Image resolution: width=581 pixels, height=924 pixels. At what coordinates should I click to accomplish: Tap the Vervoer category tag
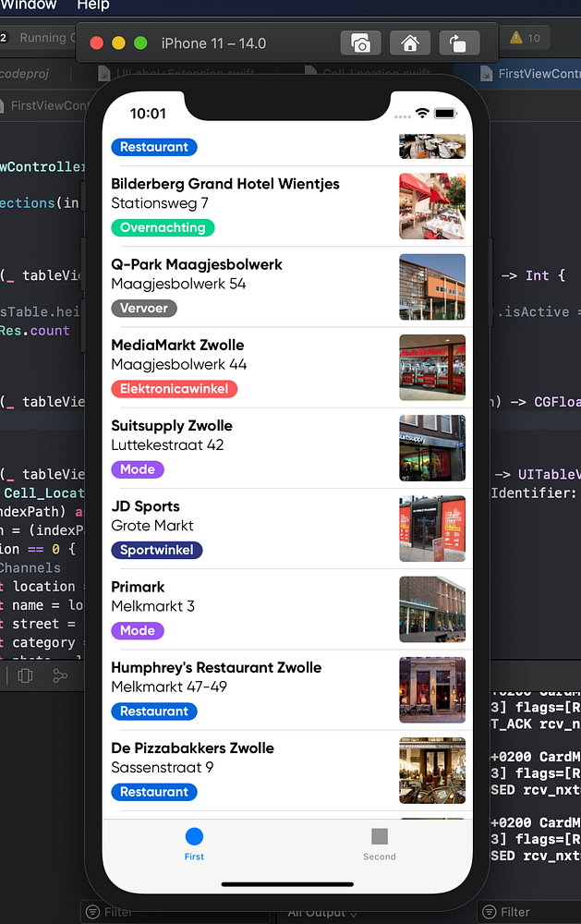point(144,309)
